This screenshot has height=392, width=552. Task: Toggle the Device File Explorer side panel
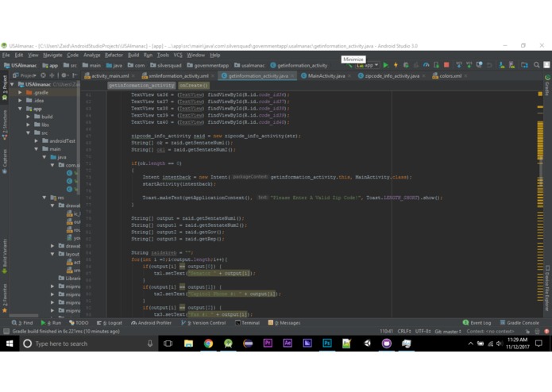point(547,288)
